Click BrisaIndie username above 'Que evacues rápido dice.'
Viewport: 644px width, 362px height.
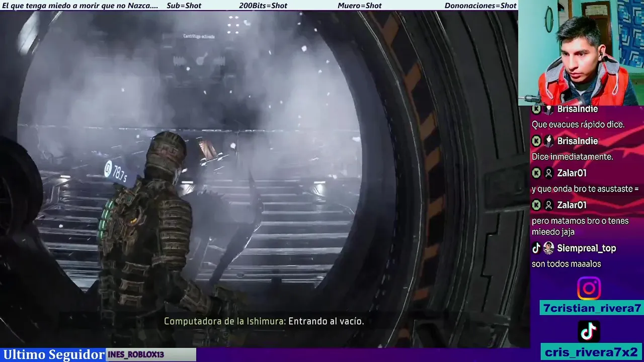[577, 109]
